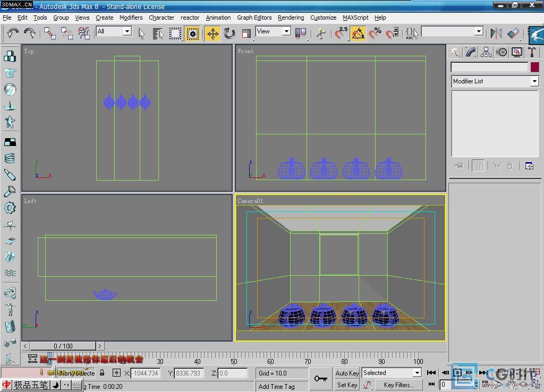Image resolution: width=544 pixels, height=392 pixels.
Task: Click the Undo arrow in main toolbar
Action: tap(13, 33)
